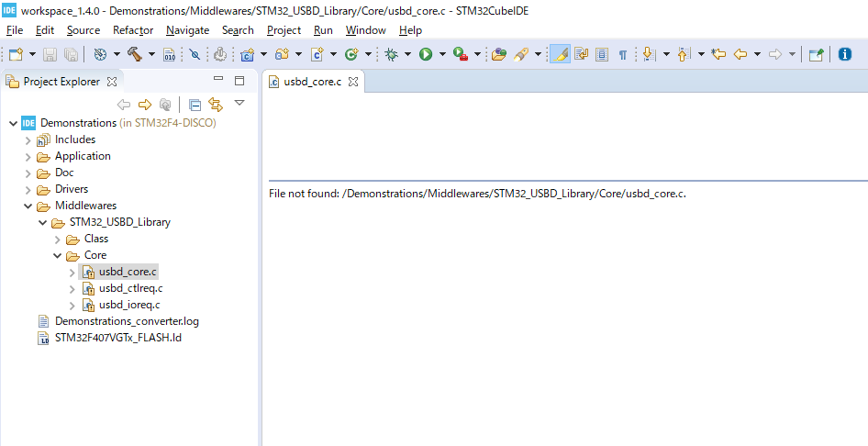Click the Previous Annotation up arrow icon
The height and width of the screenshot is (446, 868).
pyautogui.click(x=684, y=54)
